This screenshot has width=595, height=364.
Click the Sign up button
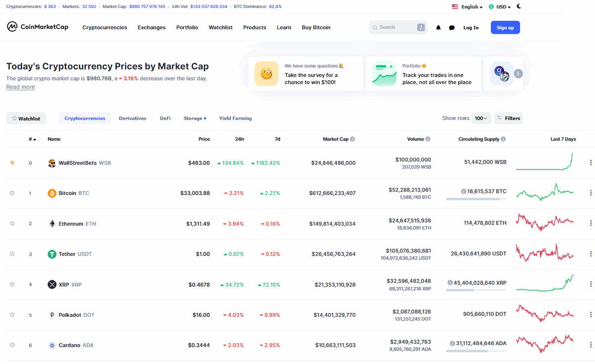(505, 27)
